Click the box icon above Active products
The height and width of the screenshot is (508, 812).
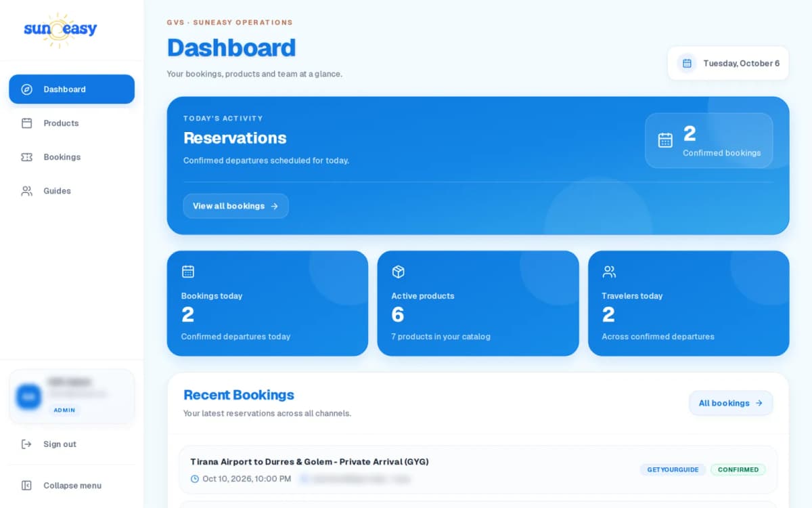pyautogui.click(x=399, y=272)
